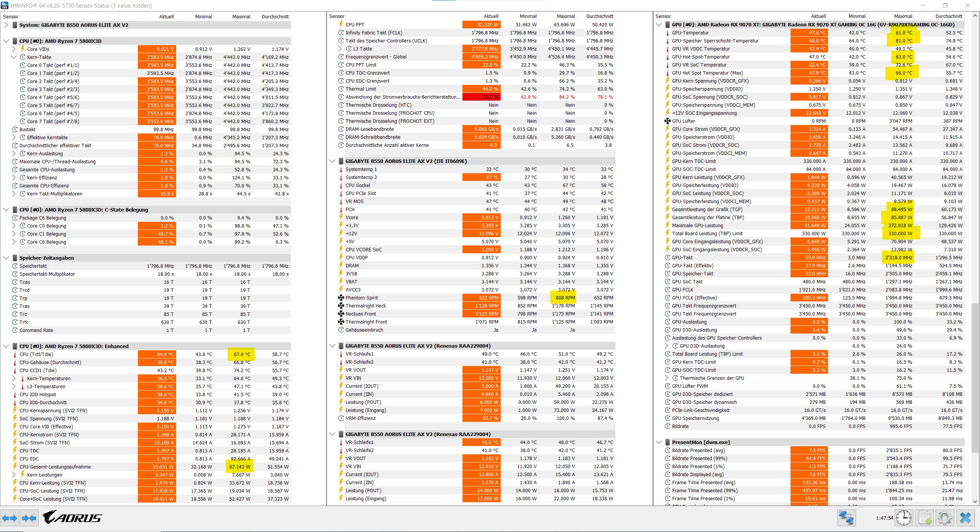Start logging with the sheet-plus icon

(x=924, y=518)
